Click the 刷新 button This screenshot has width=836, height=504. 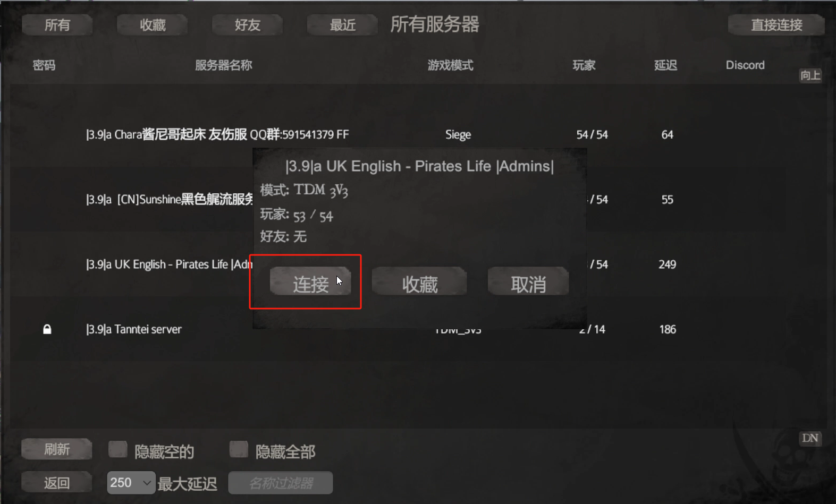tap(57, 449)
